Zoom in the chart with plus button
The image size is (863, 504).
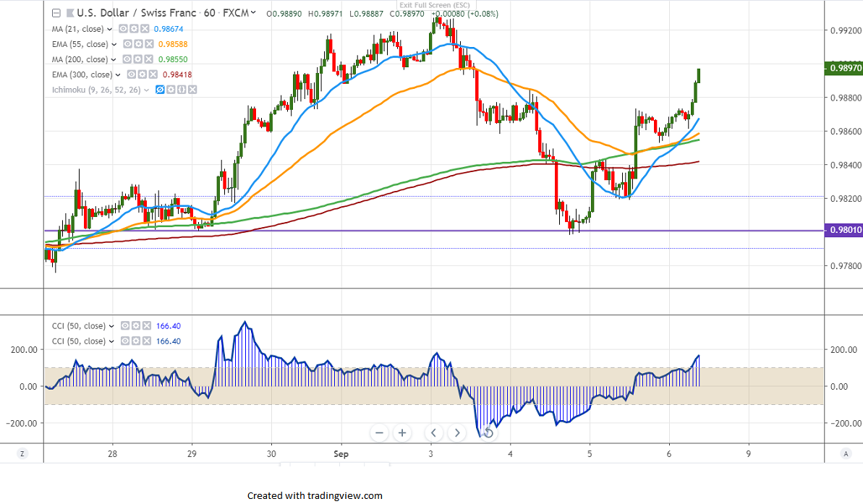click(x=402, y=433)
